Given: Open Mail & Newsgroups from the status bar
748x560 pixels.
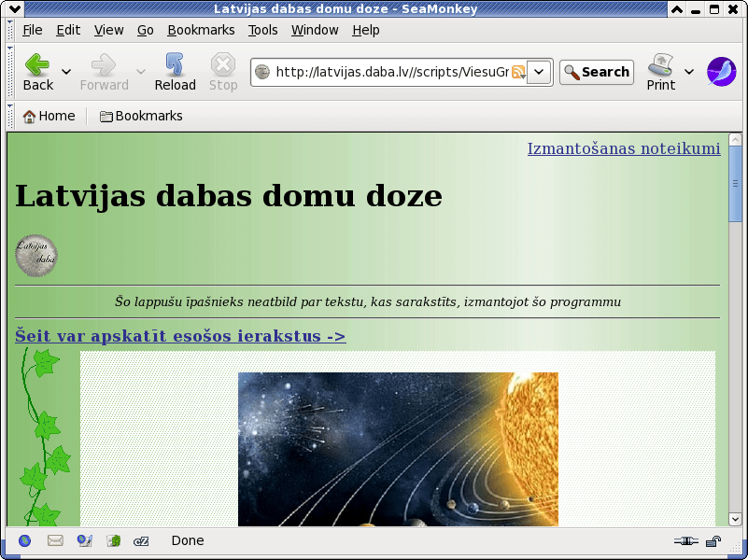Looking at the screenshot, I should pyautogui.click(x=55, y=541).
